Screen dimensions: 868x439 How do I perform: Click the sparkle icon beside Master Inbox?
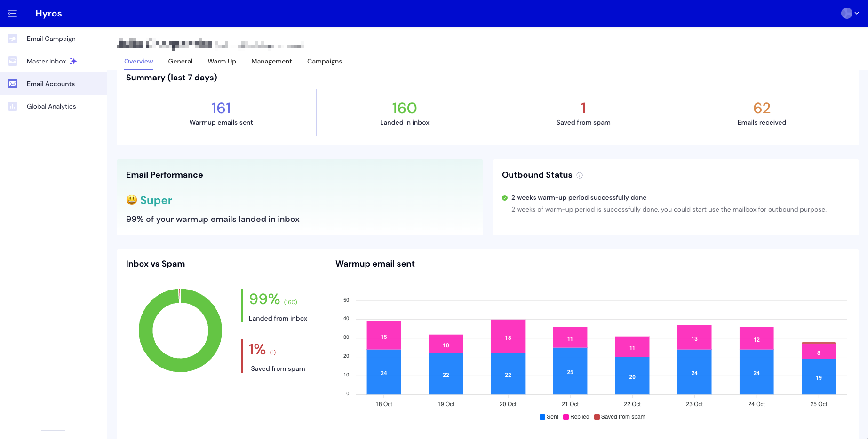point(73,61)
